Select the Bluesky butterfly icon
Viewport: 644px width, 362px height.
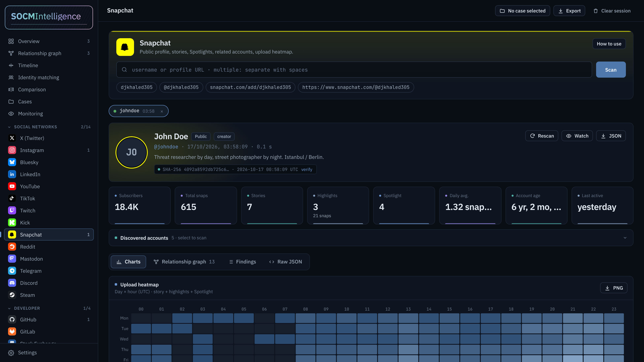pyautogui.click(x=12, y=162)
